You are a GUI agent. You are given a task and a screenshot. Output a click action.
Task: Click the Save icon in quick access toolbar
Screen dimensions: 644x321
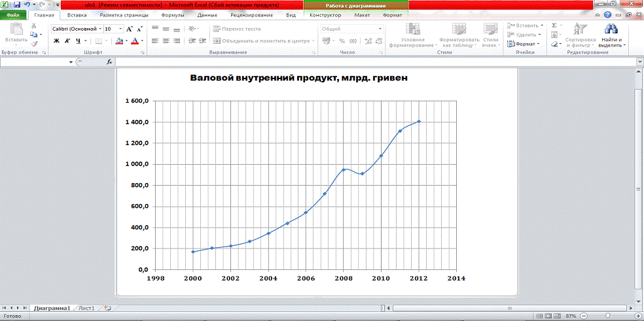(17, 4)
